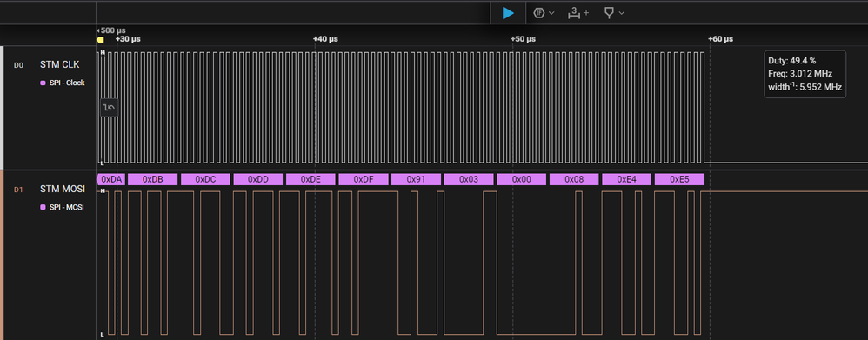This screenshot has height=340, width=868.
Task: Click the width⁻¹: 5.952 MHz readout
Action: pyautogui.click(x=805, y=87)
